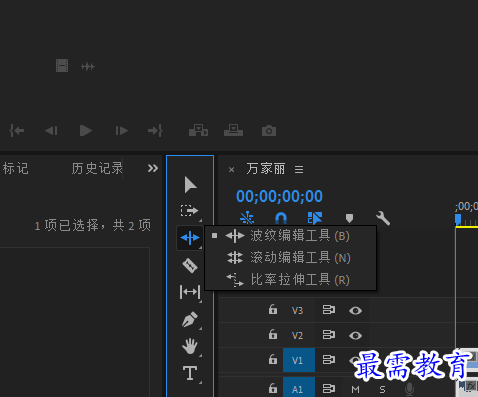The width and height of the screenshot is (478, 397).
Task: Open the 万家丽 sequence panel menu
Action: tap(299, 170)
